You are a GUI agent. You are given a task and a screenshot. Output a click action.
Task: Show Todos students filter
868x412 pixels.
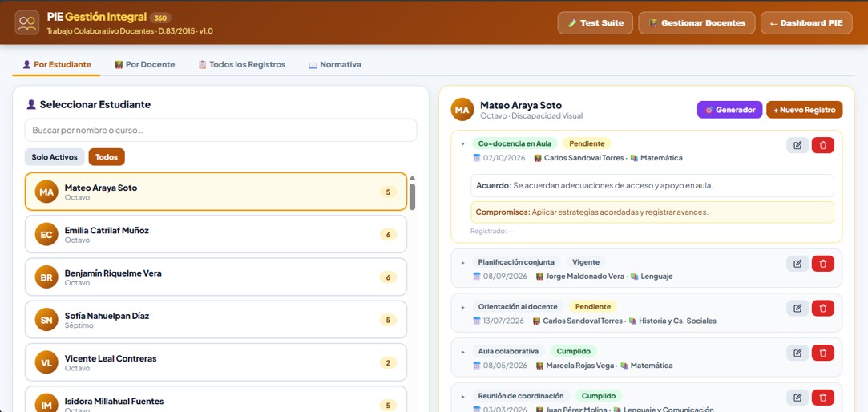(x=107, y=157)
